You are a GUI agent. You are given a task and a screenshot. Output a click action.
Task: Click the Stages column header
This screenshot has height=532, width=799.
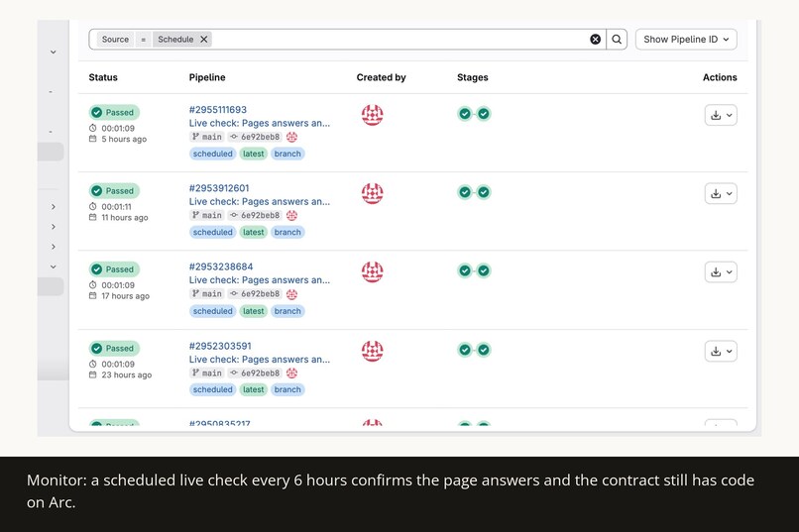click(473, 77)
